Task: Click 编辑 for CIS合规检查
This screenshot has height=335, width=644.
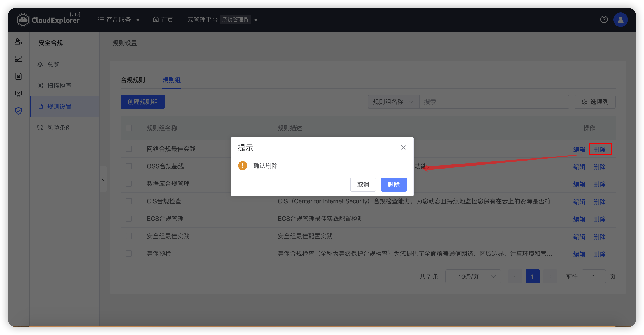Action: pyautogui.click(x=579, y=202)
